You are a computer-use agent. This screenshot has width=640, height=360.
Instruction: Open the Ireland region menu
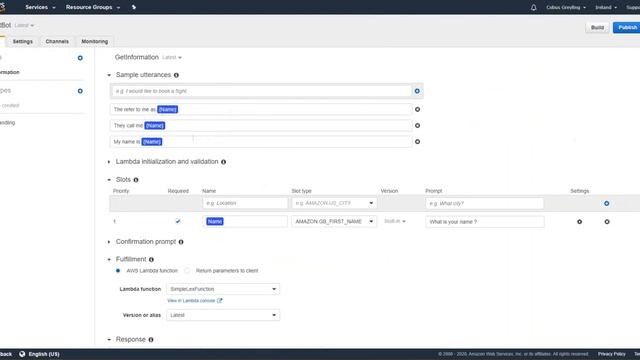pos(606,7)
